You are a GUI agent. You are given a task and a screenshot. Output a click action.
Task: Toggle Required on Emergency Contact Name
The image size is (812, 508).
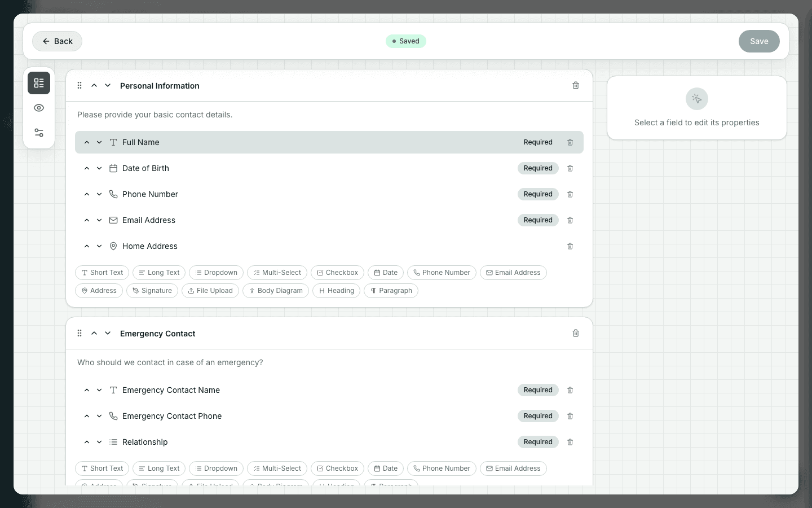pos(538,390)
